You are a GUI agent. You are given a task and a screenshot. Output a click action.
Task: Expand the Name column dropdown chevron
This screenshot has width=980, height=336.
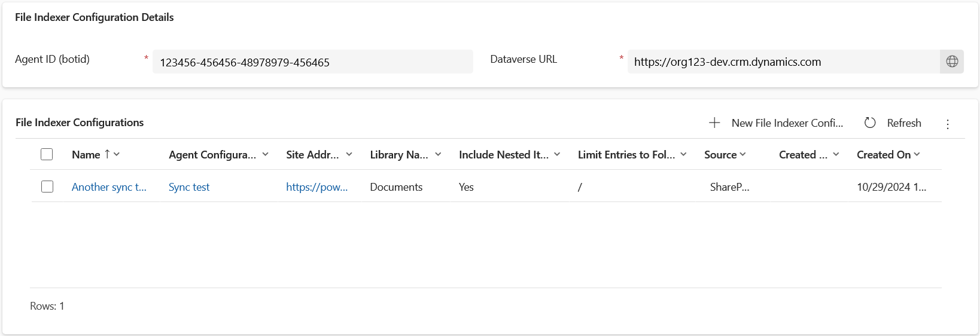click(x=117, y=154)
